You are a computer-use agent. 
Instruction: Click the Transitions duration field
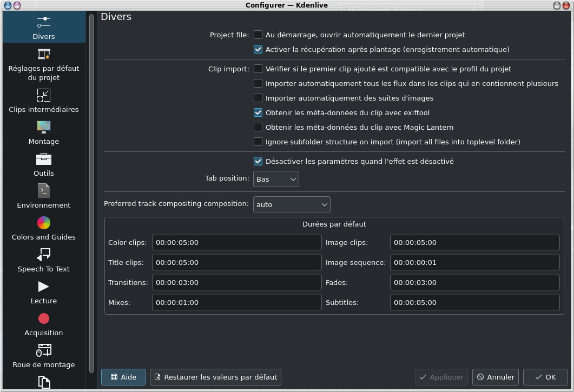pyautogui.click(x=237, y=283)
